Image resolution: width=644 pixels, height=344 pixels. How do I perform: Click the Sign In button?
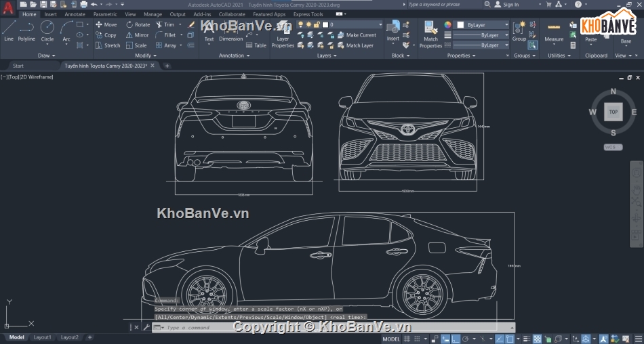pos(506,5)
